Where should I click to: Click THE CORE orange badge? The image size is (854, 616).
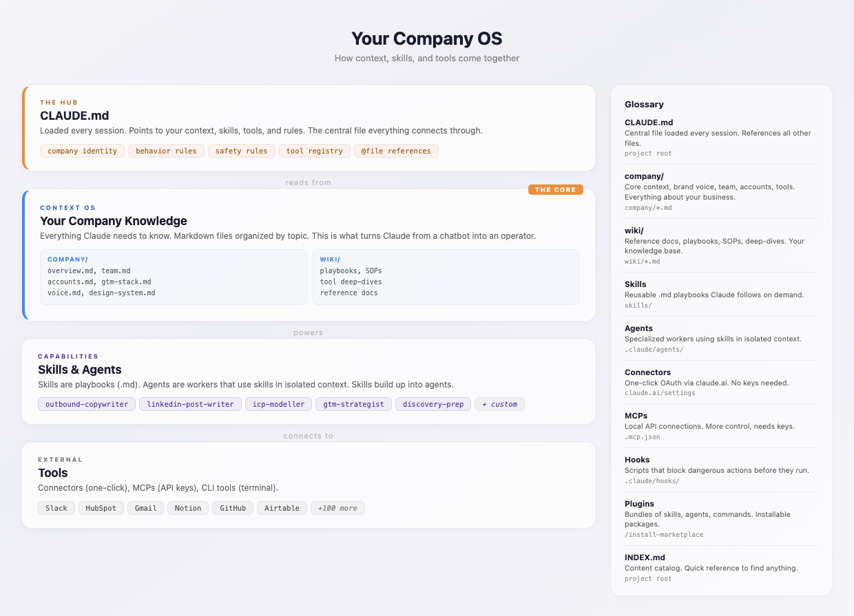[x=555, y=190]
